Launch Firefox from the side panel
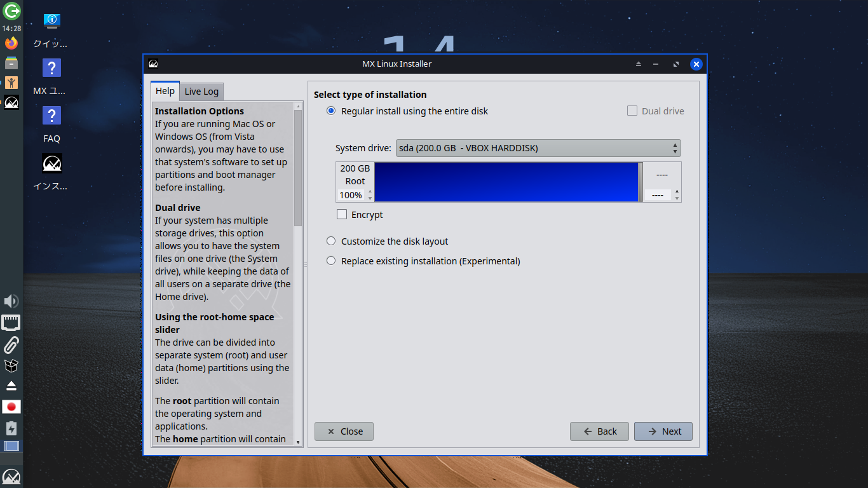The image size is (868, 488). [x=11, y=43]
